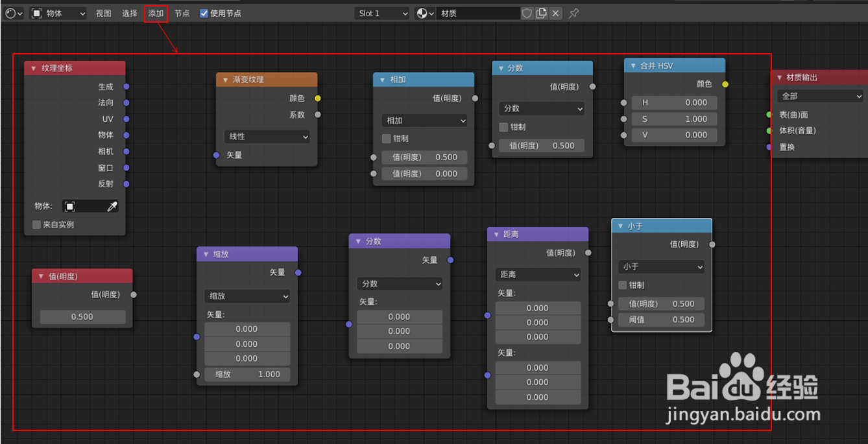Click the 材质 name field

pos(478,13)
